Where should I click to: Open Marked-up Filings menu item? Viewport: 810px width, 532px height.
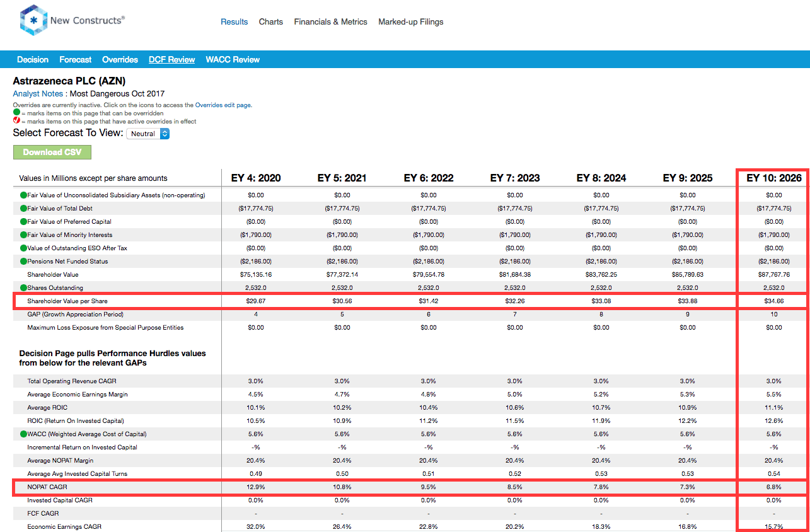411,21
